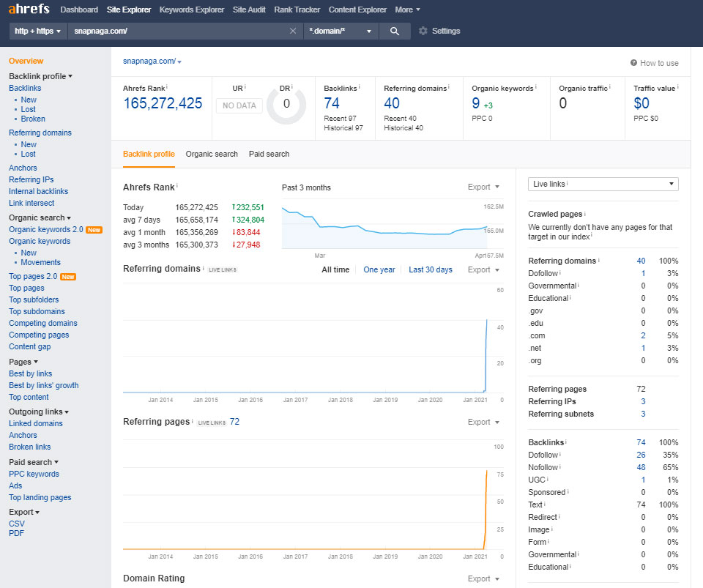Collapse the Export sidebar section
The width and height of the screenshot is (703, 588).
[x=24, y=512]
